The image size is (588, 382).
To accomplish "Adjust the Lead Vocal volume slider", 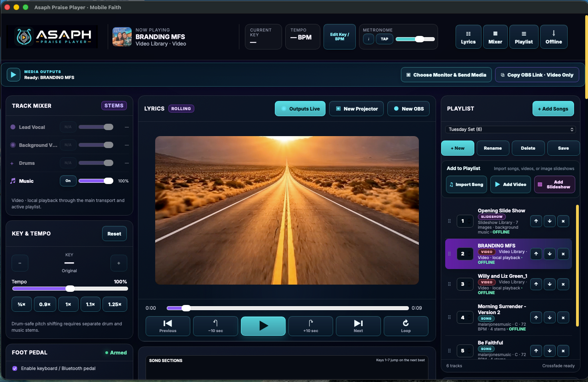I will (96, 127).
